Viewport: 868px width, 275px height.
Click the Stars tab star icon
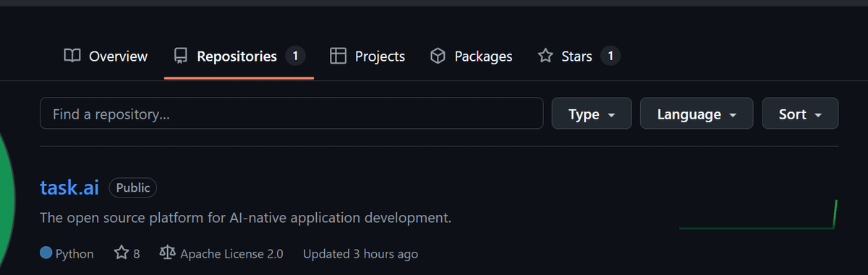tap(545, 56)
